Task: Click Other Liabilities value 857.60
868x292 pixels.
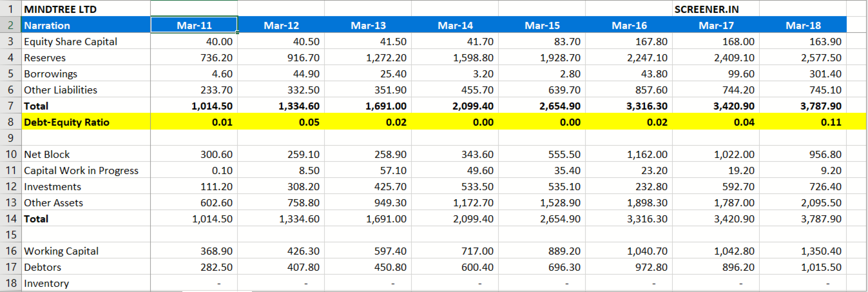Action: click(x=651, y=90)
